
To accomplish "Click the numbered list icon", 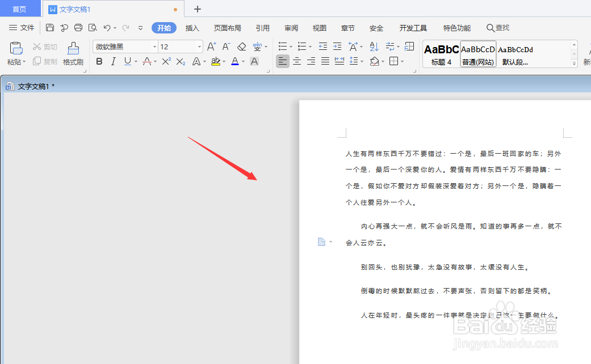I will point(302,46).
